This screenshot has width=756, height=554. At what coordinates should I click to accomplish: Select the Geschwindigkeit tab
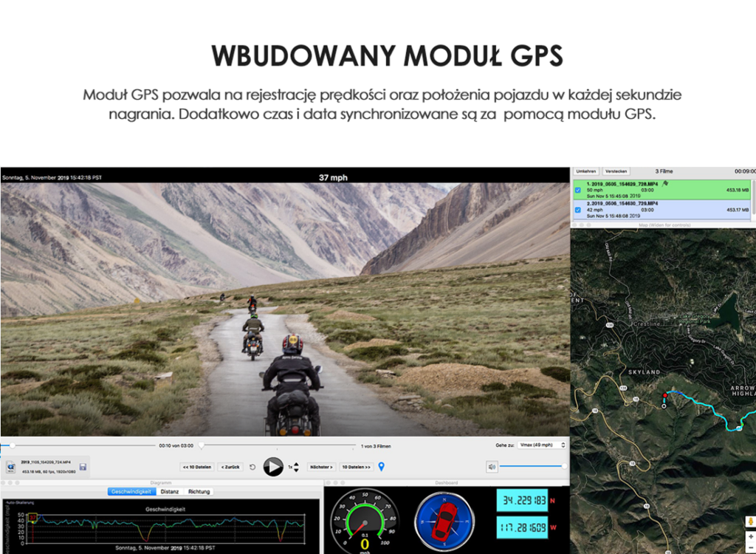(x=130, y=491)
